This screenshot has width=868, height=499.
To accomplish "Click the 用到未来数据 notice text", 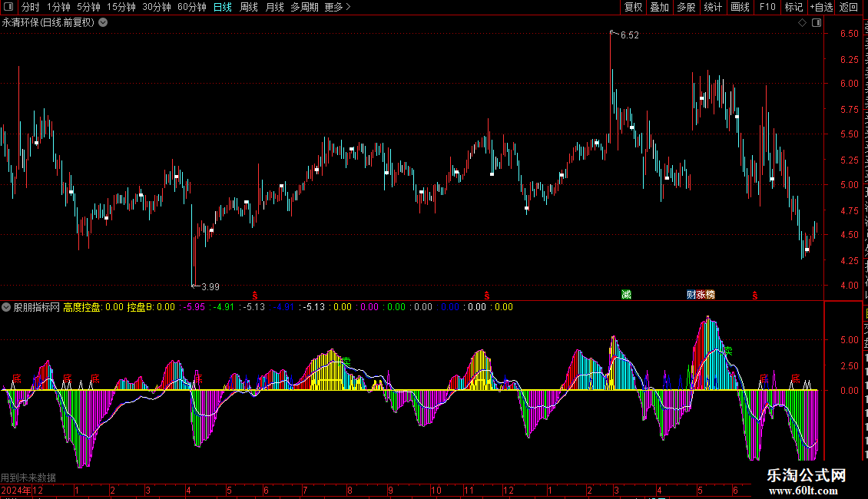I will click(x=28, y=478).
